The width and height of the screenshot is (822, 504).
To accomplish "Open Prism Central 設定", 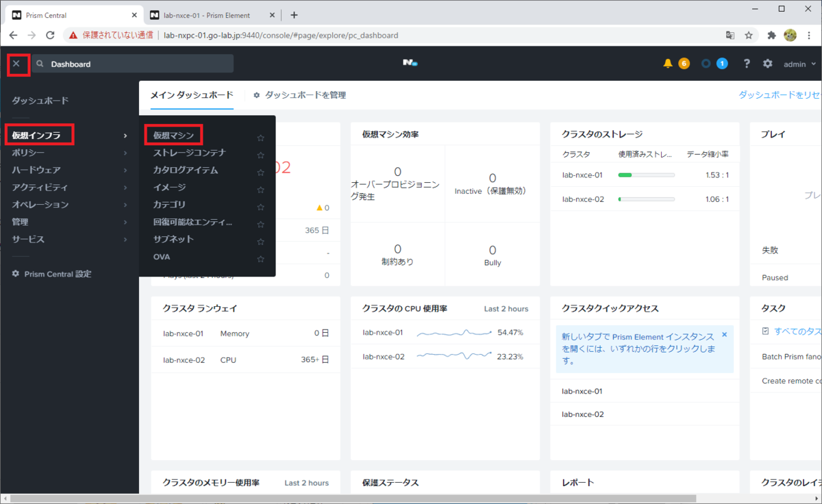I will [x=51, y=274].
